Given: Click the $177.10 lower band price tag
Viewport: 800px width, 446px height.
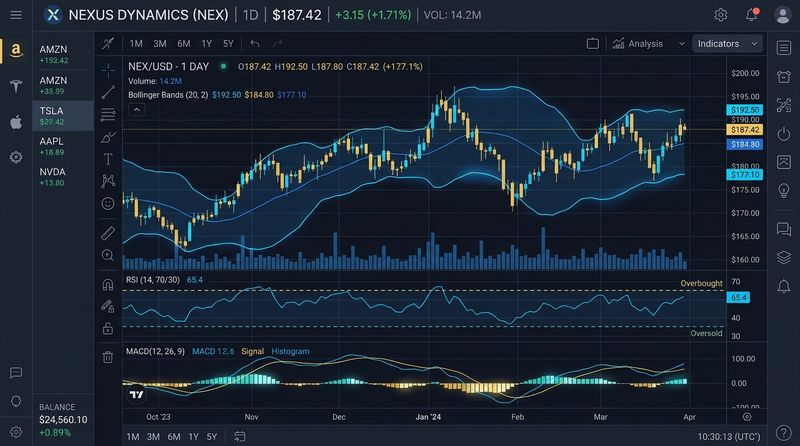Looking at the screenshot, I should coord(744,175).
